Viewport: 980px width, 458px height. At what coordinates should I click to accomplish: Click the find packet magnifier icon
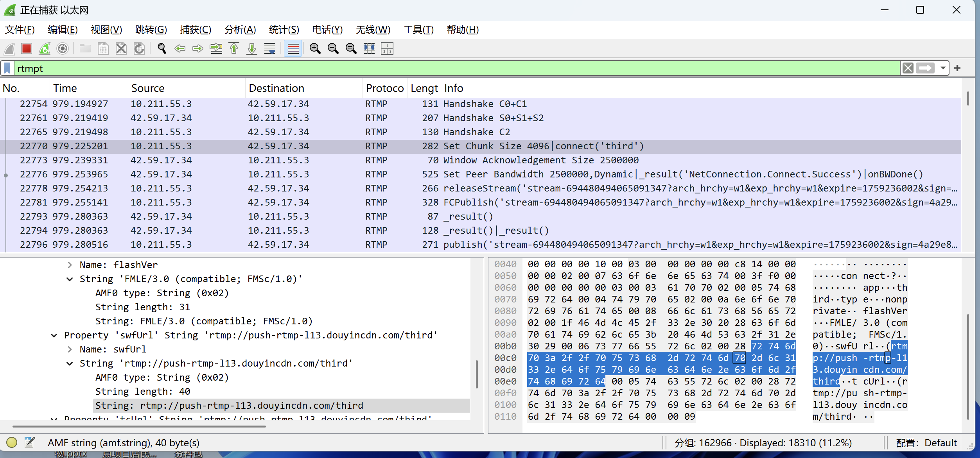[162, 48]
